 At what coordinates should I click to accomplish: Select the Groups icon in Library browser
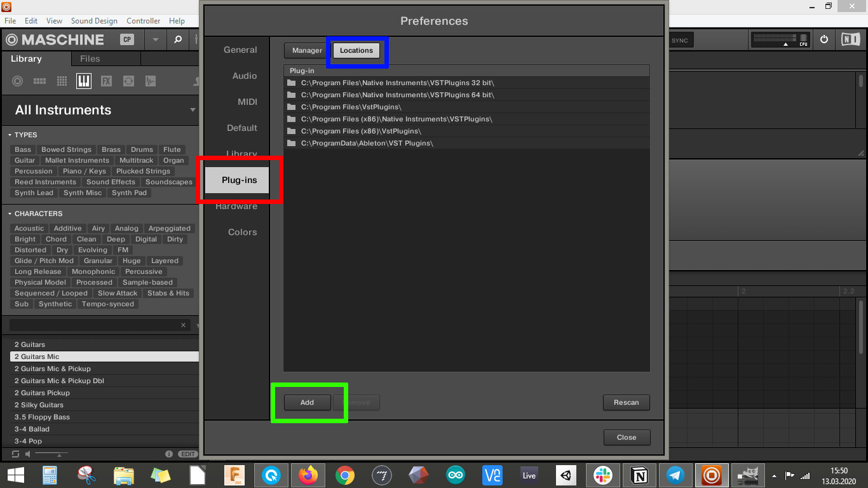39,81
